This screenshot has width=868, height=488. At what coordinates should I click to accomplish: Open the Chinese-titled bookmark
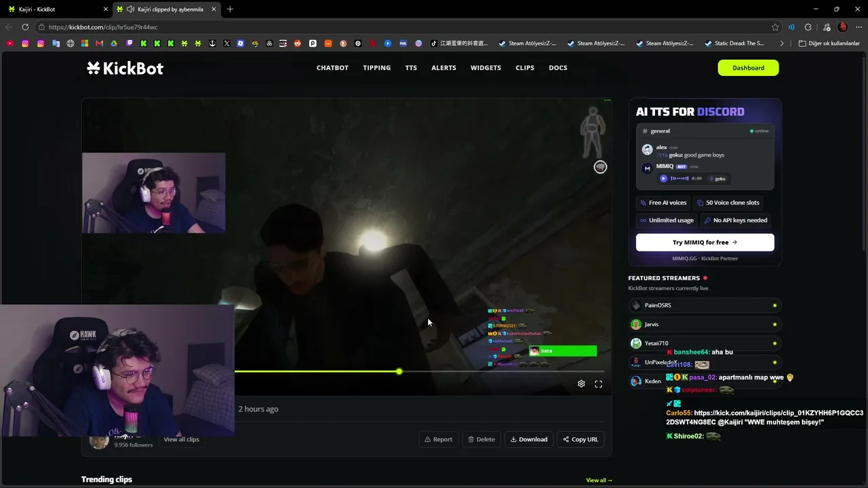pos(458,43)
